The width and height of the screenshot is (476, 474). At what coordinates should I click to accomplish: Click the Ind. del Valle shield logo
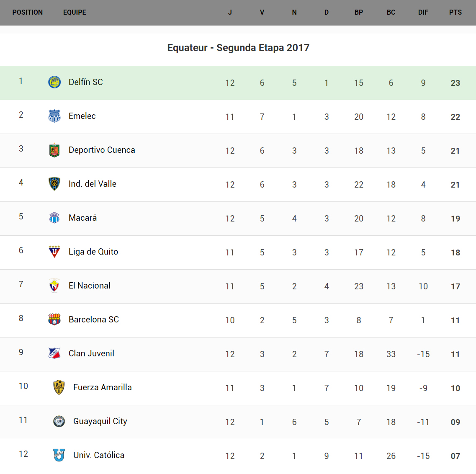pos(54,184)
